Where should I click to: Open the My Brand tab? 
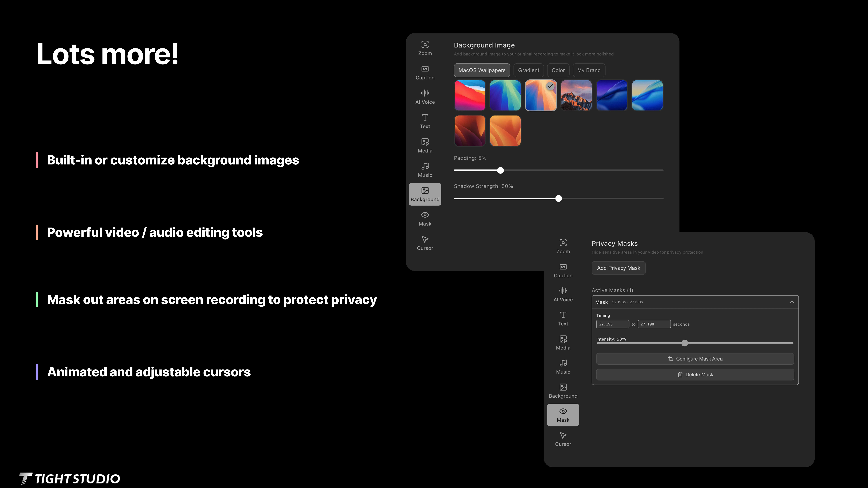(589, 70)
